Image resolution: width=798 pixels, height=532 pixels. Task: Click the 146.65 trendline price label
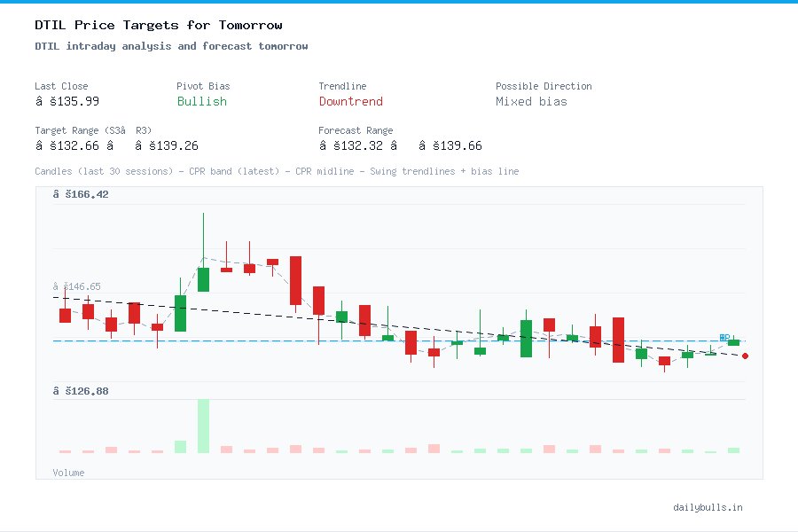[x=77, y=286]
